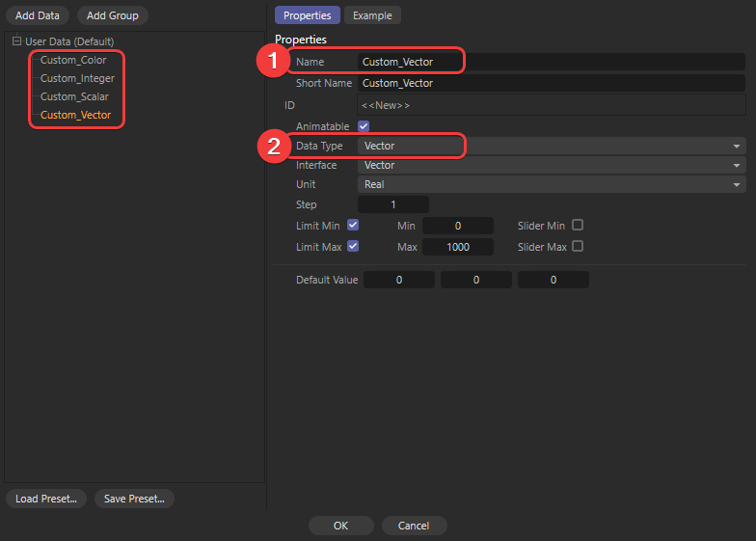
Task: Enable the Slider Max checkbox
Action: pyautogui.click(x=578, y=246)
